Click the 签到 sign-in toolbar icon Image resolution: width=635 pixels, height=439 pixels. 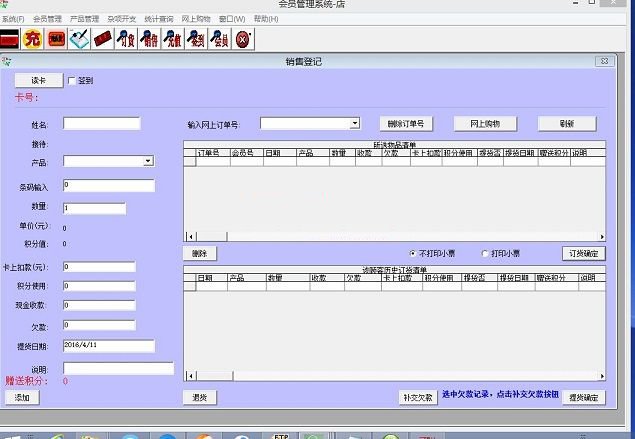pyautogui.click(x=196, y=40)
